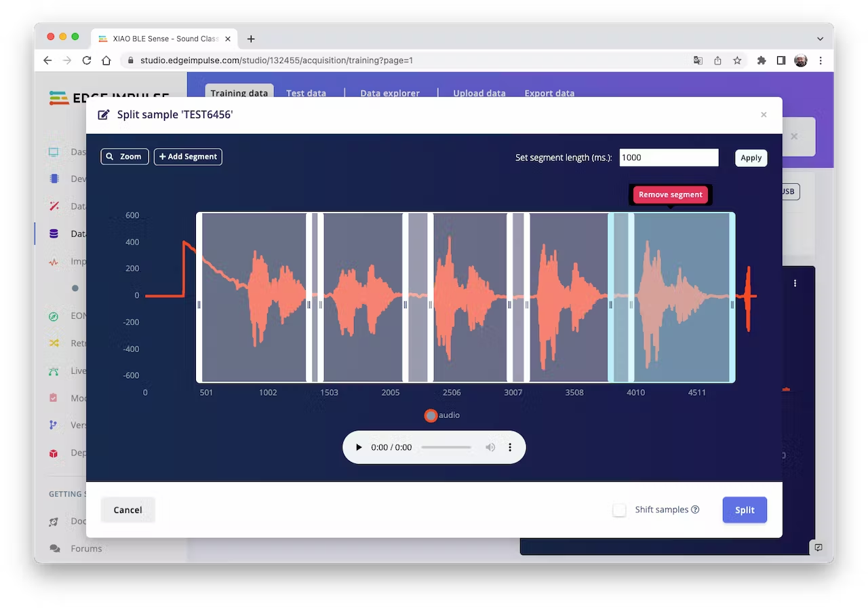Open the Upload data tab
868x608 pixels.
tap(479, 93)
